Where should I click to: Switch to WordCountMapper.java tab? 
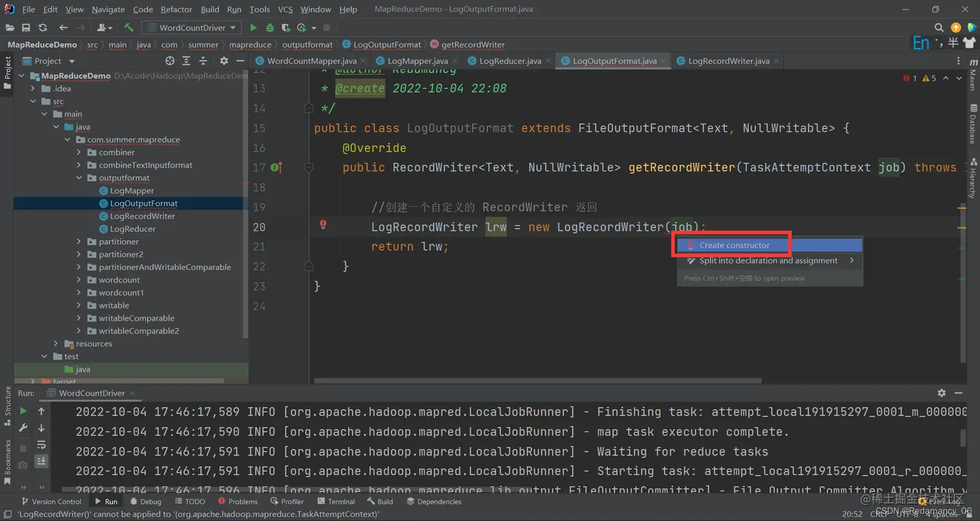(x=312, y=61)
